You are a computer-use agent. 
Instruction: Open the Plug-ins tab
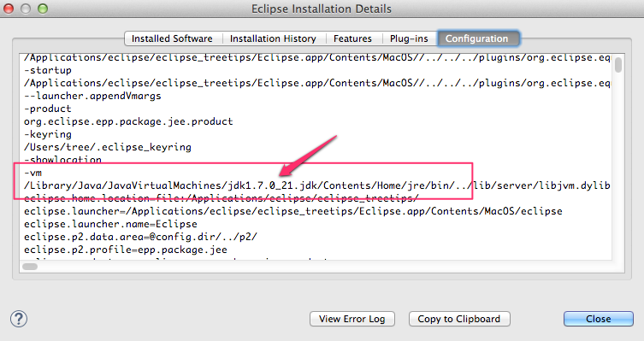409,38
